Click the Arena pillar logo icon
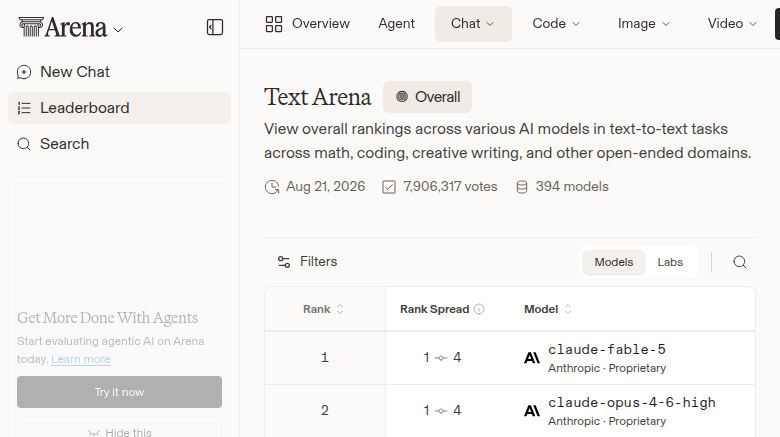 (31, 27)
